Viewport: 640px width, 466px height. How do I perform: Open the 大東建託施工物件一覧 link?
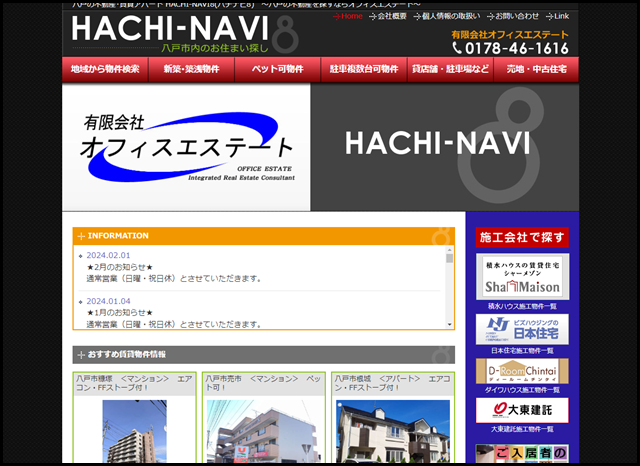[x=522, y=429]
